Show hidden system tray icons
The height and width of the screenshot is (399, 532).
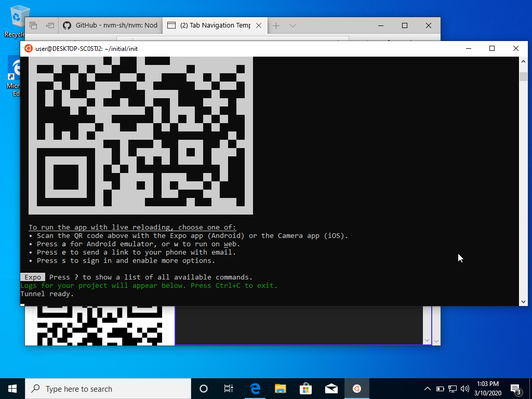click(x=428, y=389)
